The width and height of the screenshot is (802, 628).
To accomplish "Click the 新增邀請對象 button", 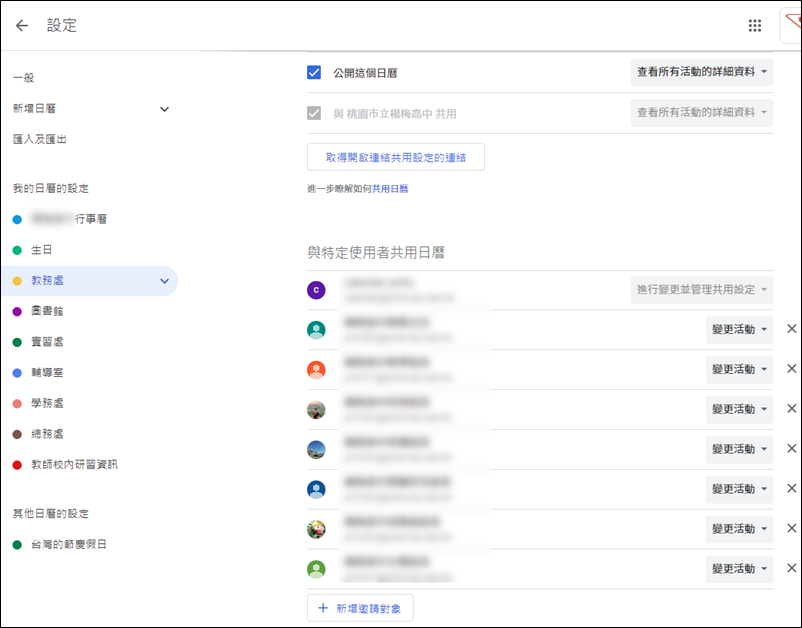I will point(360,608).
